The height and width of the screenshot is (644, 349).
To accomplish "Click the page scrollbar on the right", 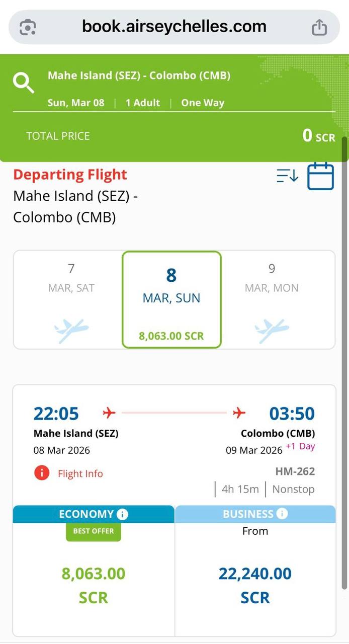I will tap(344, 352).
